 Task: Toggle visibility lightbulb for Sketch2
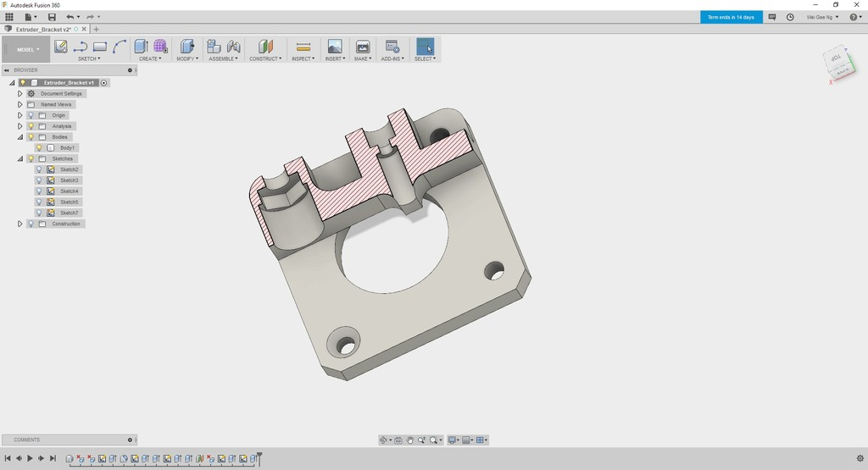[39, 169]
